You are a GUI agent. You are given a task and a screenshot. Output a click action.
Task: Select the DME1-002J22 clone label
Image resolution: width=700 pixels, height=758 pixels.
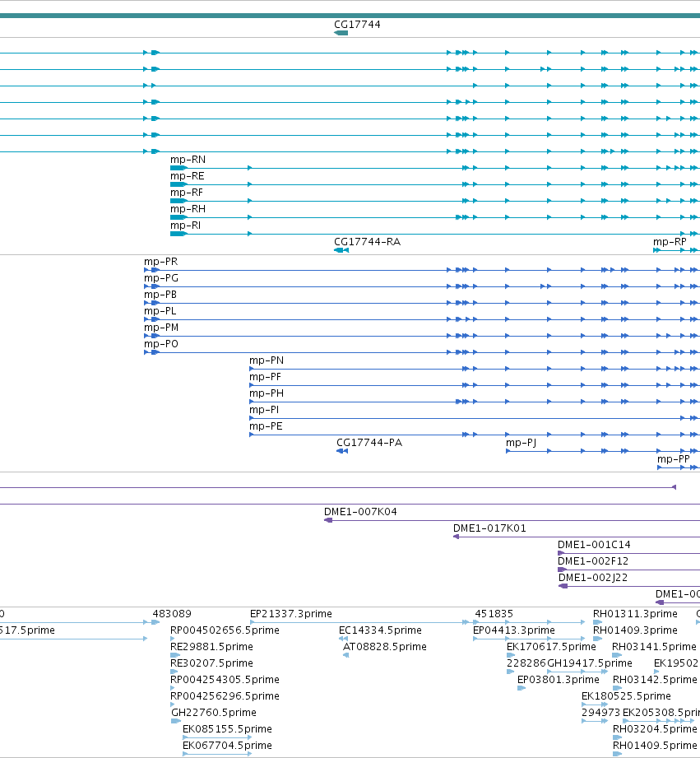tap(593, 577)
